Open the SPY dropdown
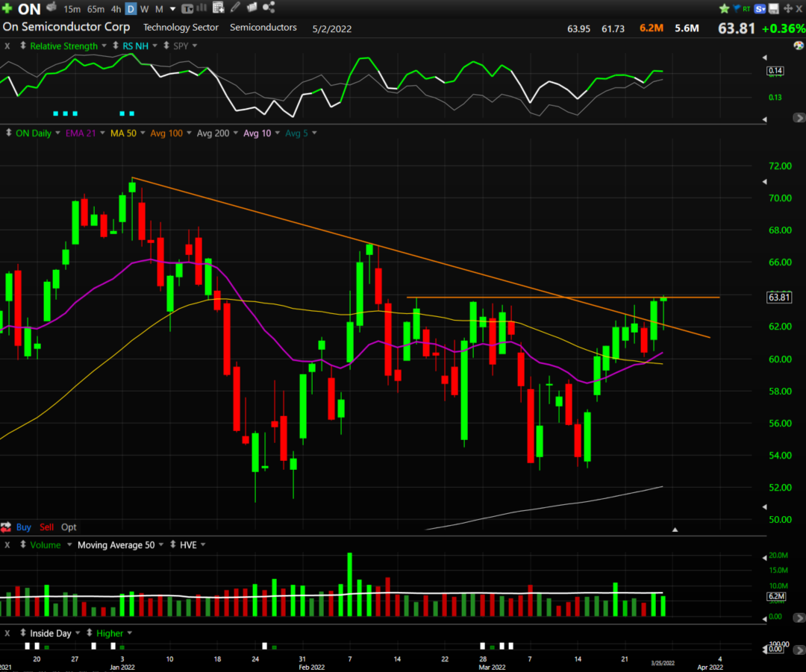Image resolution: width=806 pixels, height=672 pixels. [195, 45]
